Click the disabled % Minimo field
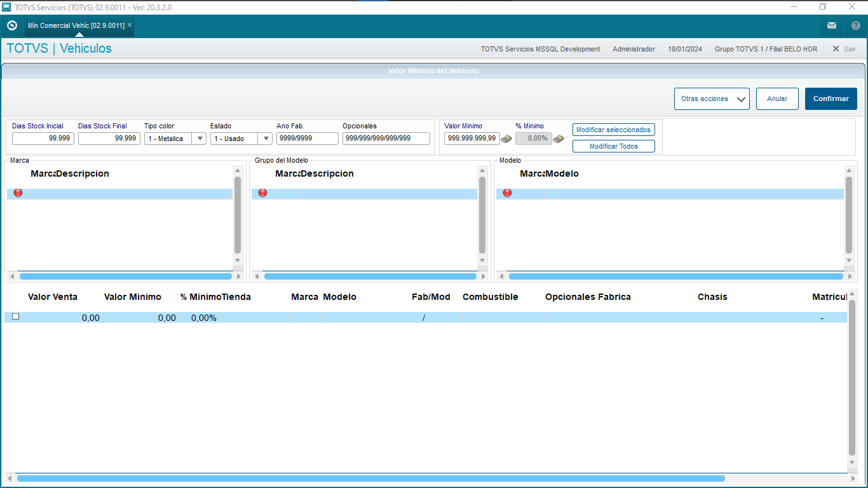 coord(534,139)
